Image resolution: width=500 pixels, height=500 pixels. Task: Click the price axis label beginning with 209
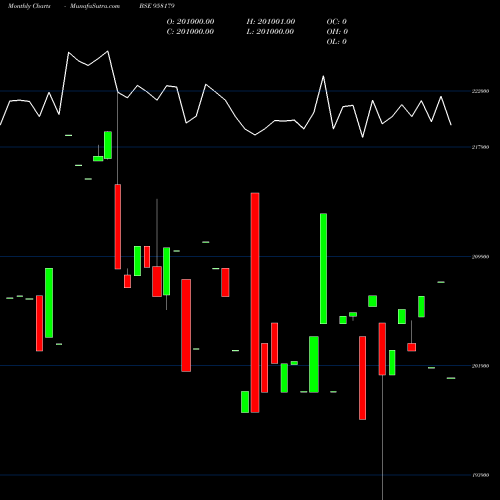(x=481, y=257)
